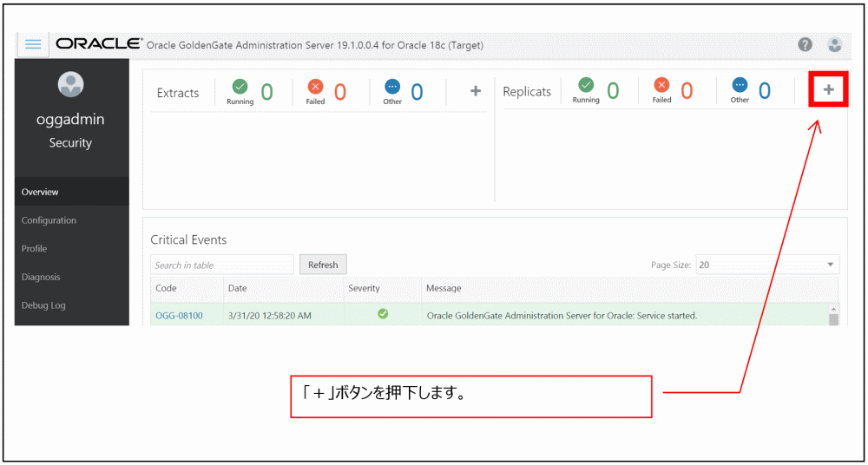This screenshot has width=868, height=465.
Task: Focus the Search in table field
Action: click(x=222, y=265)
